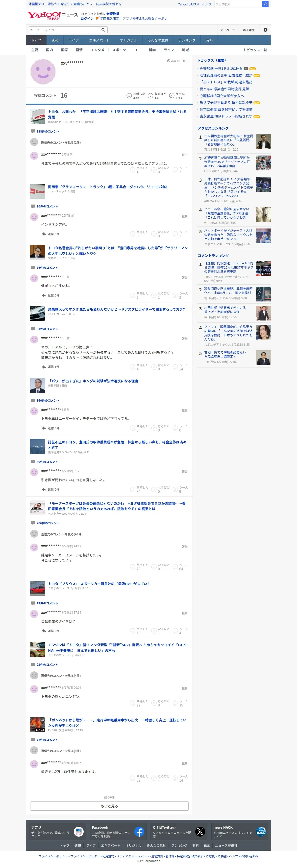Click the 新規取得 link
The height and width of the screenshot is (868, 297).
coord(113,14)
